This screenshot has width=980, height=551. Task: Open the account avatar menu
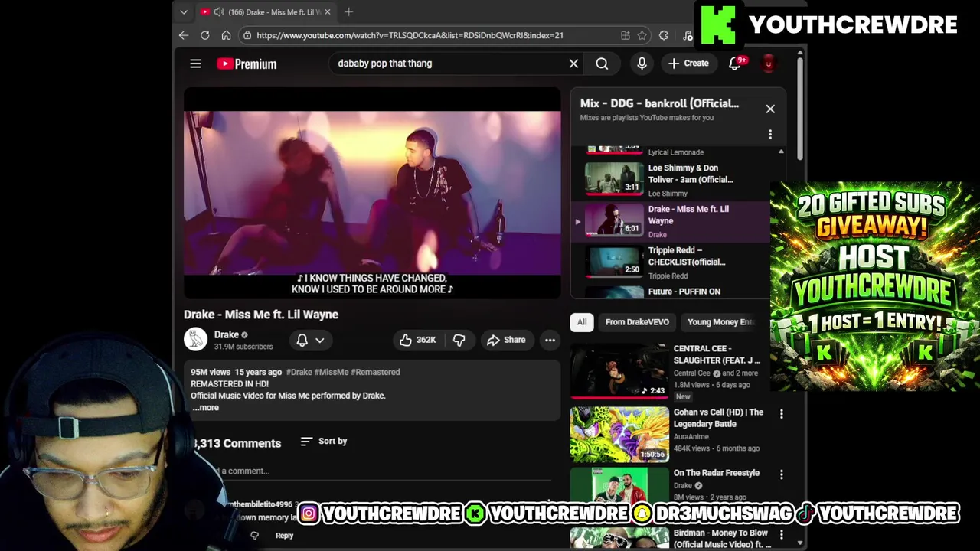coord(768,64)
